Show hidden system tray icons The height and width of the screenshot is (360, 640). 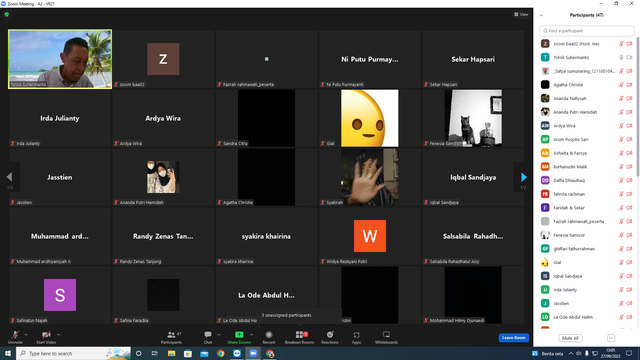[x=571, y=353]
